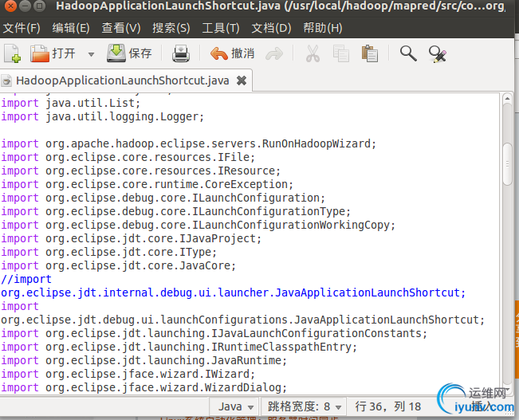Open the 文档(D) menu
Image resolution: width=519 pixels, height=420 pixels.
point(271,28)
